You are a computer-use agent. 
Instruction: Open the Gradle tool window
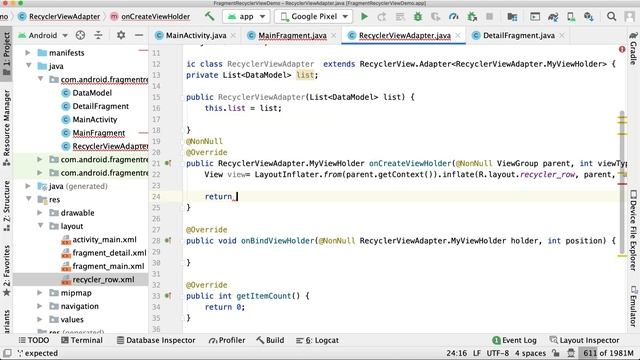tap(633, 48)
